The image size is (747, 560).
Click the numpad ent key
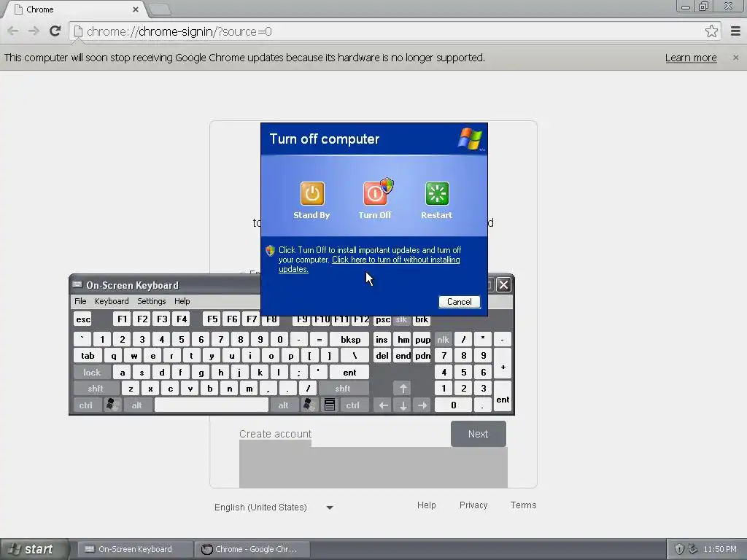point(503,397)
